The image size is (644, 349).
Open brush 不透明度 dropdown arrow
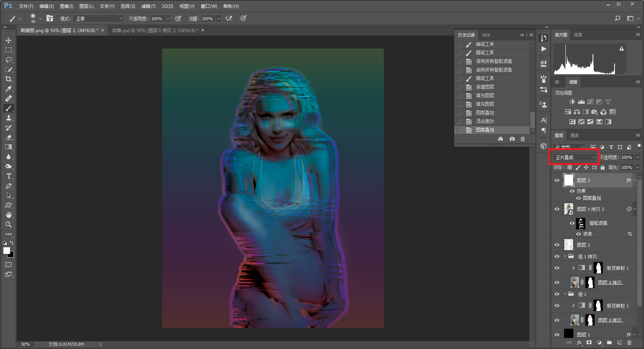tap(168, 19)
